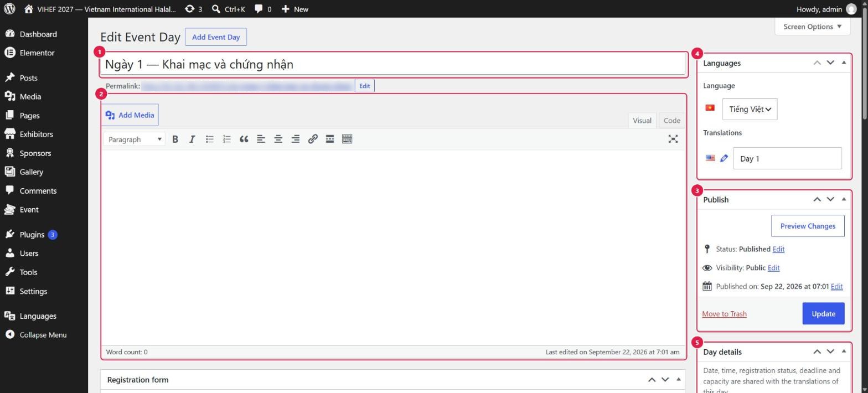This screenshot has width=868, height=393.
Task: Click the Add Event Day button
Action: click(216, 37)
